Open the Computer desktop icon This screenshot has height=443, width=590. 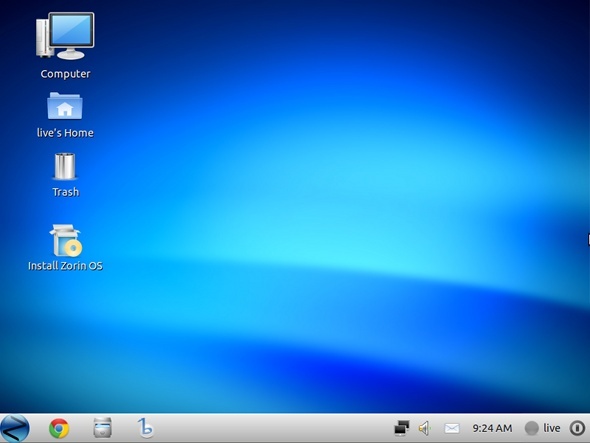point(65,36)
